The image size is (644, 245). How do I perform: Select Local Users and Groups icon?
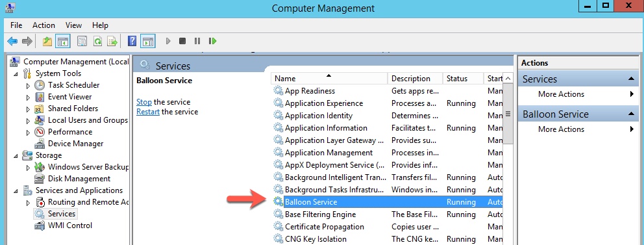[40, 120]
